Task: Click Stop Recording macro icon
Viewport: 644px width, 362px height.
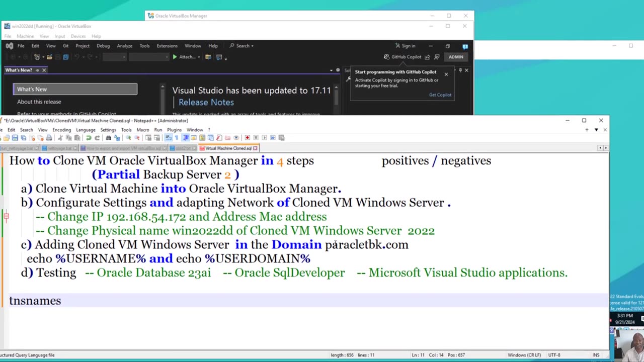Action: tap(256, 138)
